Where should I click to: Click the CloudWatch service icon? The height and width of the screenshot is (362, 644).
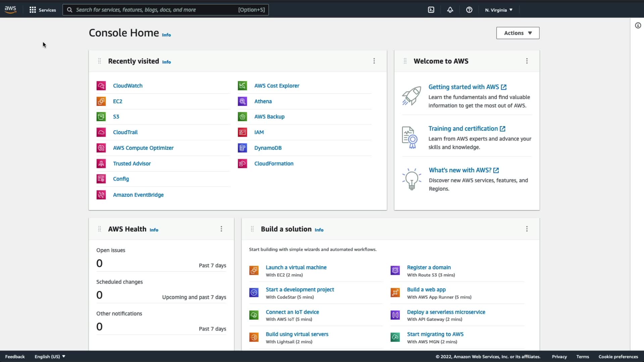101,86
